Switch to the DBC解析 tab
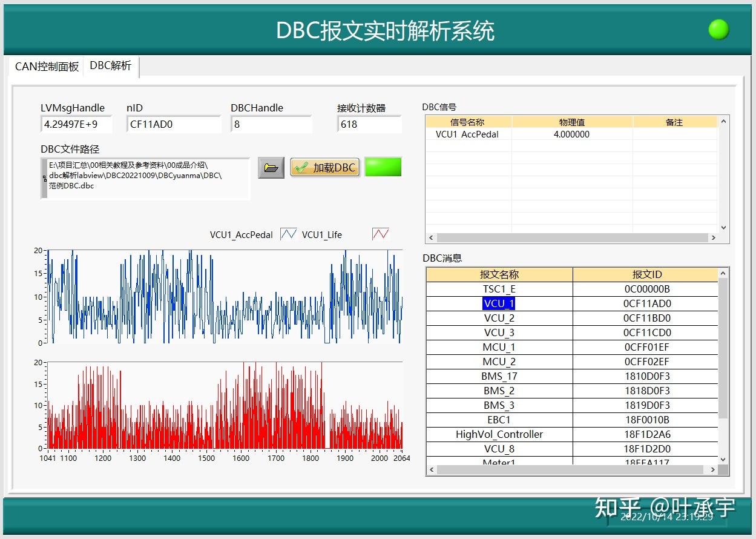Screen dimensions: 756x539 click(111, 67)
